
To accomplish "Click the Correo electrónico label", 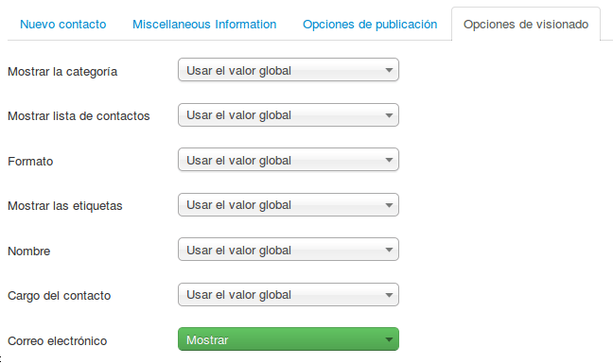I will (58, 341).
